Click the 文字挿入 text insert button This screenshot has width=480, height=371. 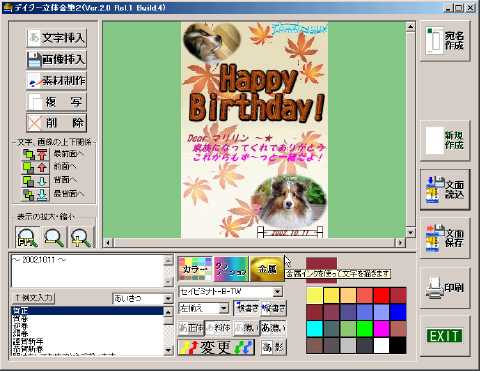pyautogui.click(x=57, y=38)
